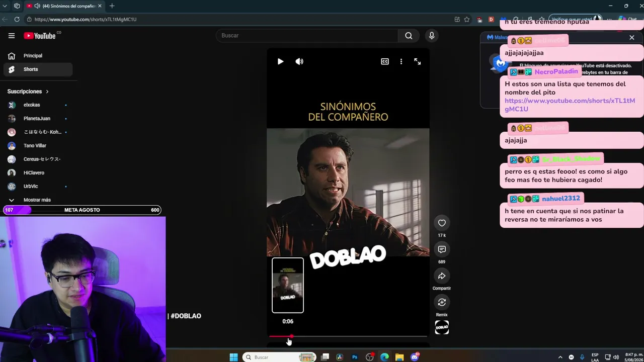This screenshot has width=644, height=362.
Task: Open Task View on the taskbar
Action: tap(325, 357)
